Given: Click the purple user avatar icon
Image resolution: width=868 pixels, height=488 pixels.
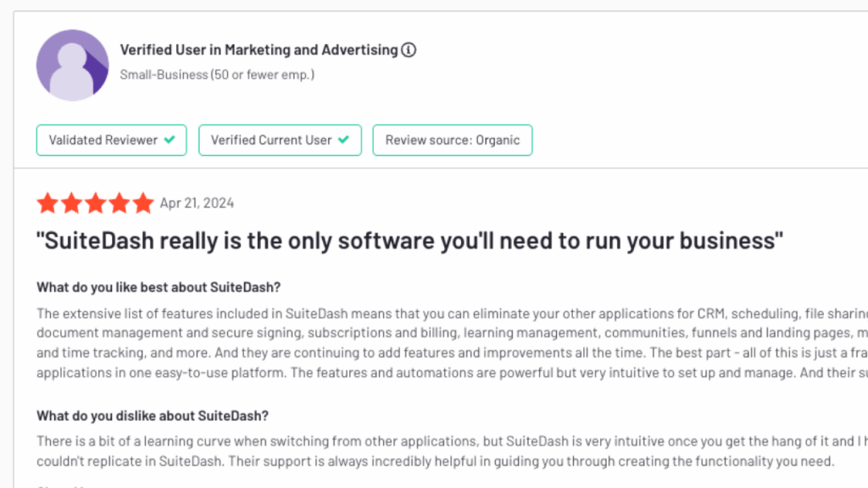Looking at the screenshot, I should 72,65.
